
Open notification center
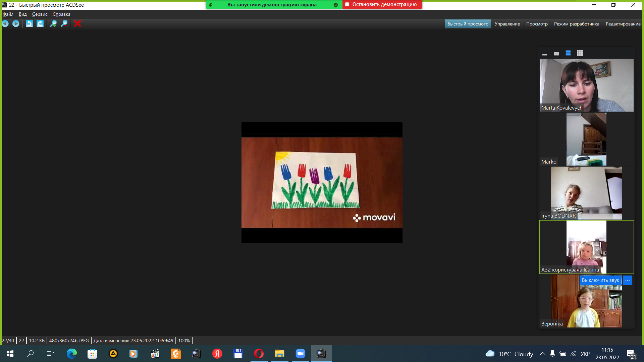pos(632,354)
